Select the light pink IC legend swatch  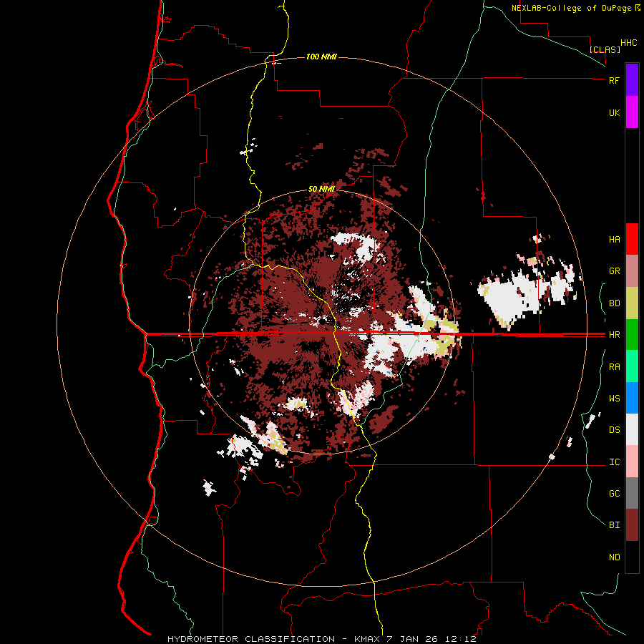(x=632, y=462)
